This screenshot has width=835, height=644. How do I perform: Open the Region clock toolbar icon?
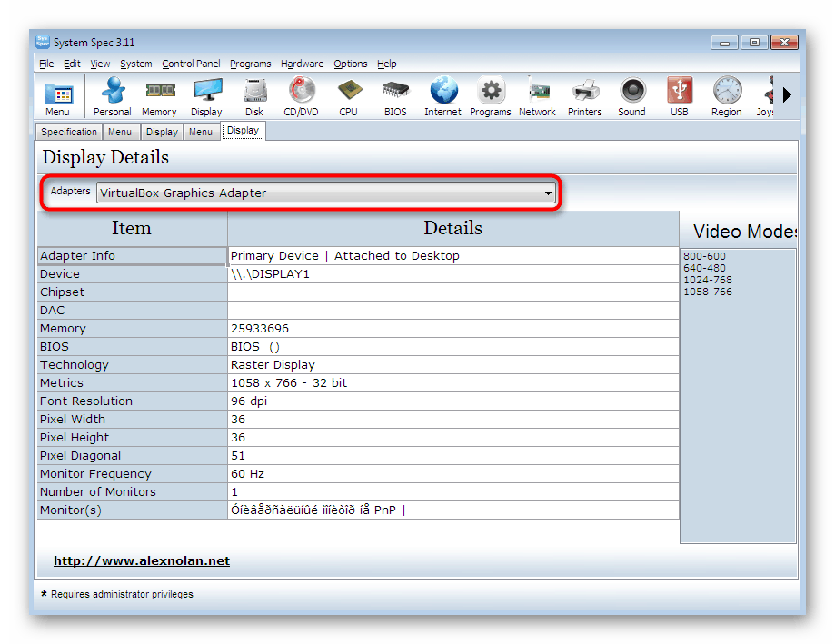[727, 97]
